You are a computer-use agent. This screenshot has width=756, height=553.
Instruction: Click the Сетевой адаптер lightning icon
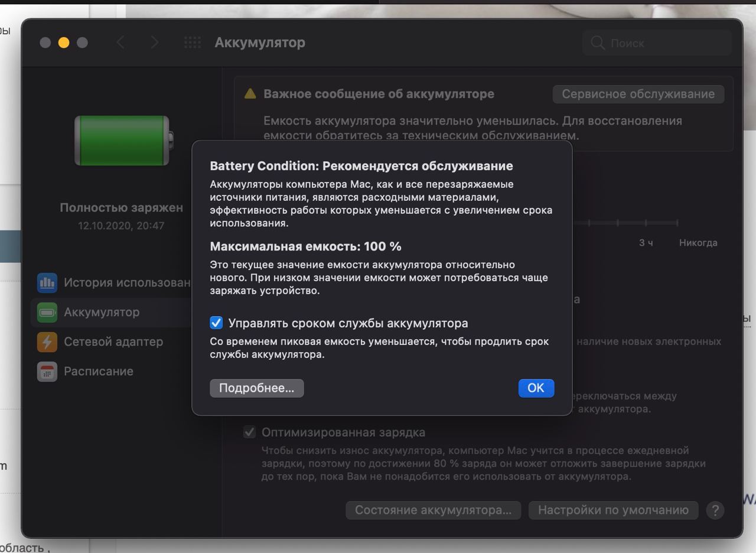click(x=47, y=341)
